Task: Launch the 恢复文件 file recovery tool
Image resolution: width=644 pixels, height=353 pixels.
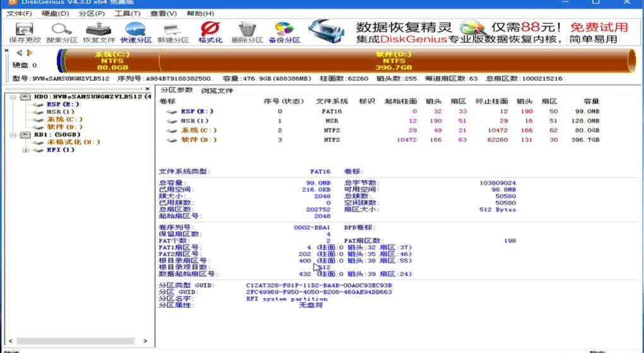Action: click(x=98, y=33)
